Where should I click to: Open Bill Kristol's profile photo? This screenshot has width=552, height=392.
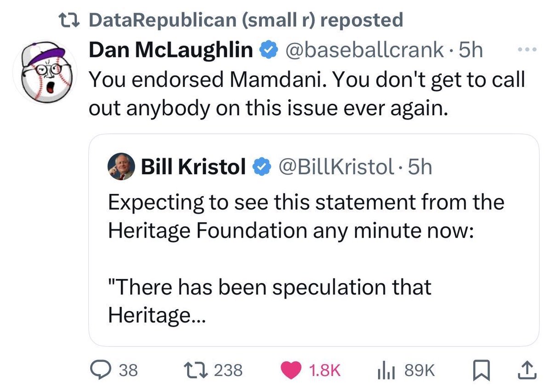121,166
